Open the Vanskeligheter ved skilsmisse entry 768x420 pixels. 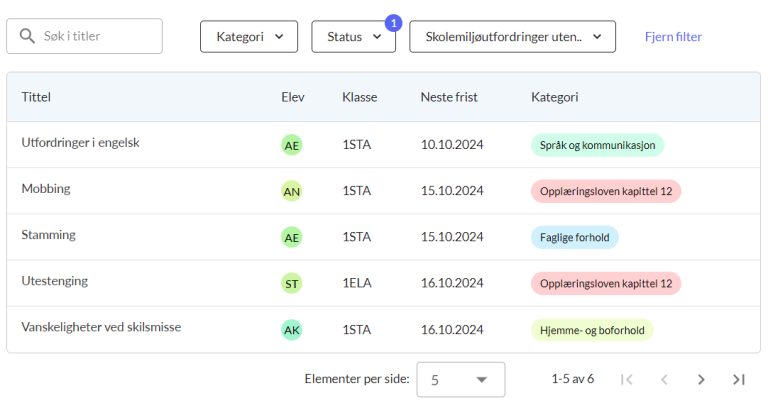coord(101,327)
